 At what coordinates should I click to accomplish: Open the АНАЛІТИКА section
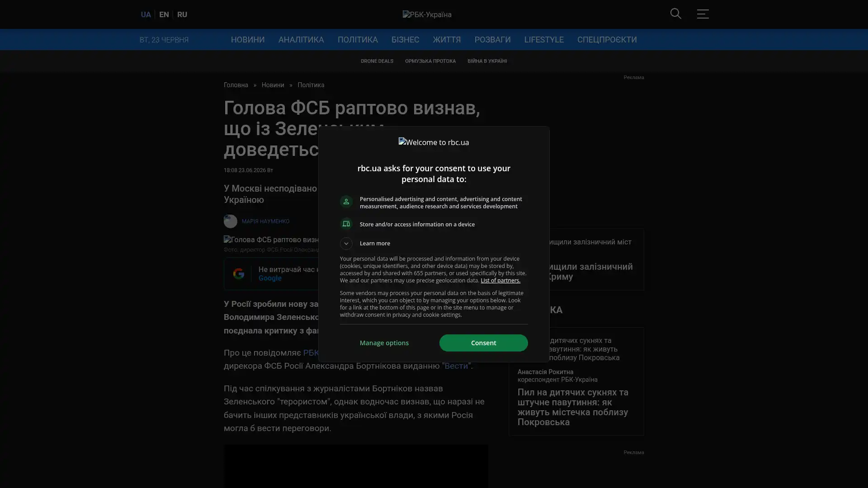[301, 40]
